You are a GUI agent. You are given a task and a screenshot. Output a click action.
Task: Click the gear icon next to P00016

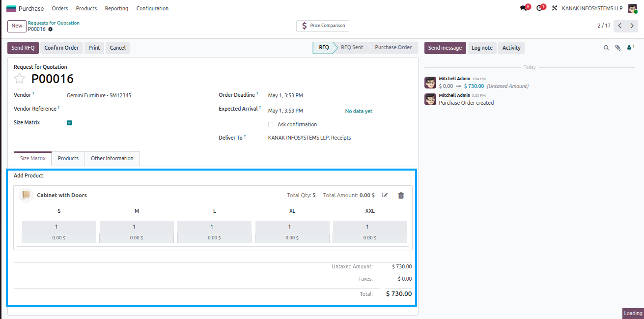tap(50, 29)
